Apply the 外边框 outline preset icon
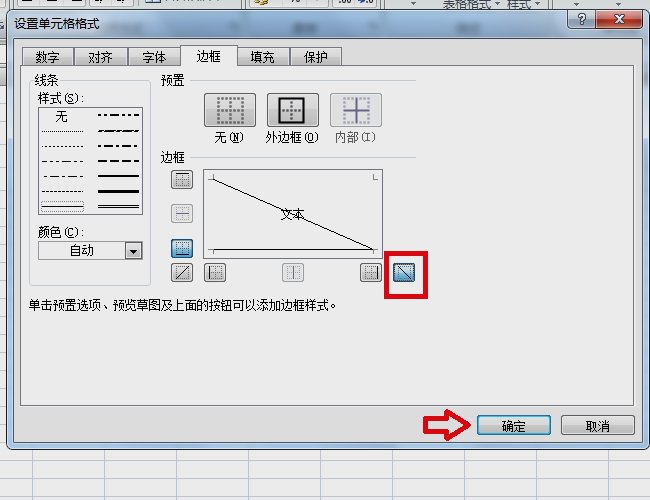 293,110
